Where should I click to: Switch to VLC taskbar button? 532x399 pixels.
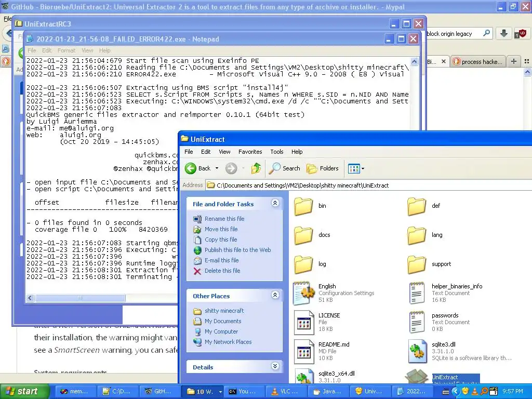tap(287, 392)
